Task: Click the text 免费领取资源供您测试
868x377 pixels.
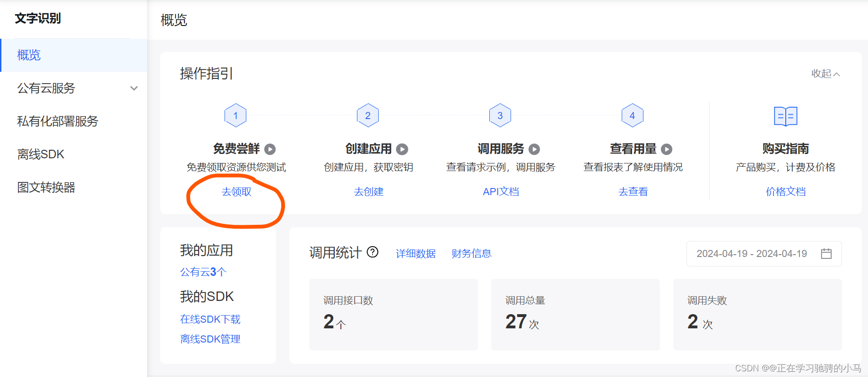Action: pos(236,167)
